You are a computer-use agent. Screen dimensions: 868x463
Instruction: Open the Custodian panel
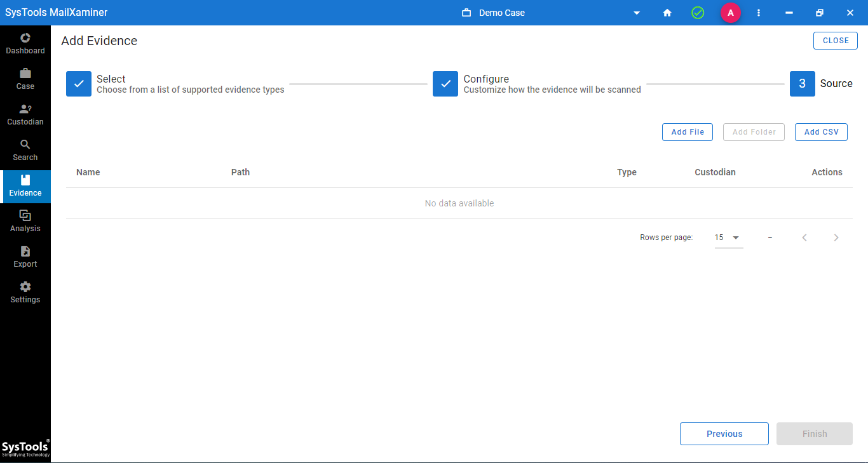(x=25, y=114)
